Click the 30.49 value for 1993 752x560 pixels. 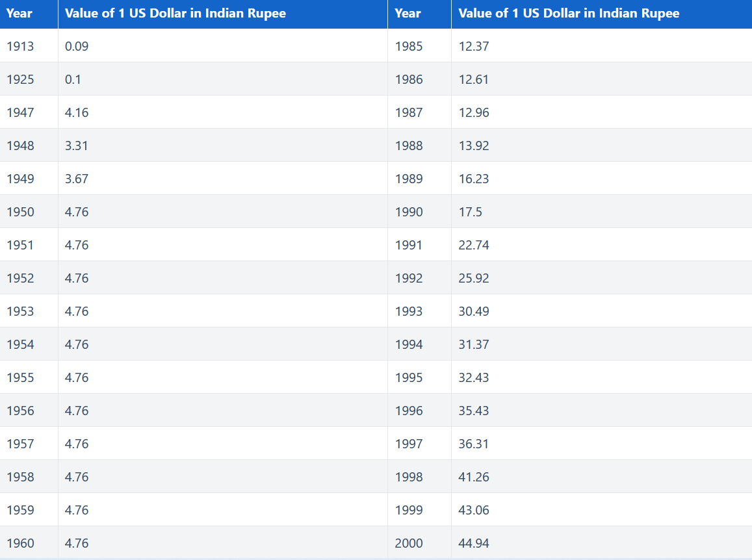[474, 311]
